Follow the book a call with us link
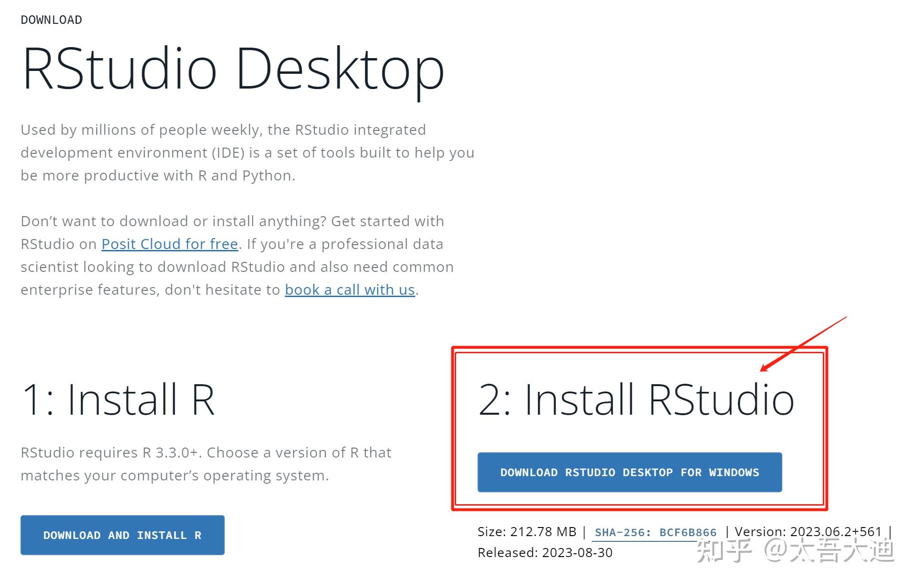 (349, 289)
